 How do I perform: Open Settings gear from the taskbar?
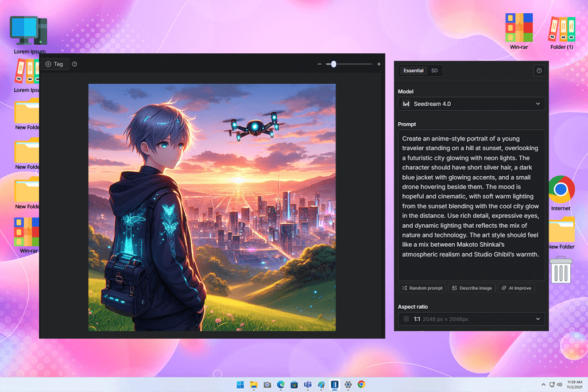[x=348, y=385]
